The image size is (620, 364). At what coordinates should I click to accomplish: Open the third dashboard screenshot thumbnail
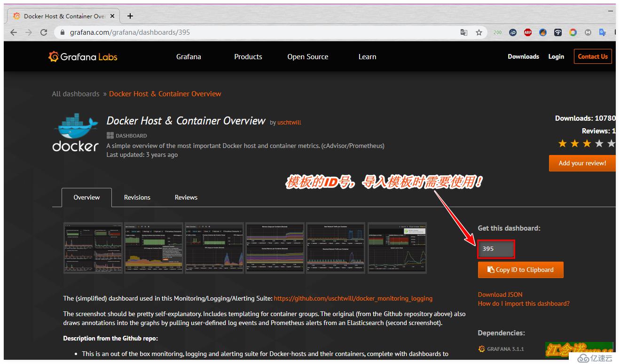214,248
